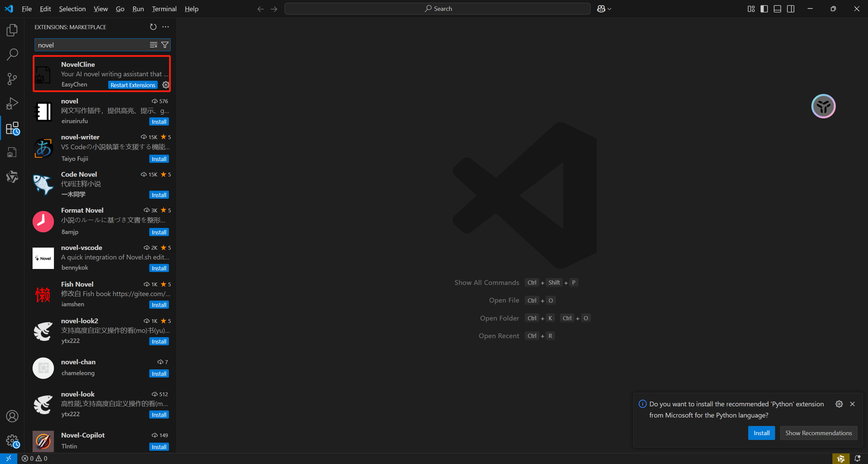Open the Source Control view

(12, 79)
